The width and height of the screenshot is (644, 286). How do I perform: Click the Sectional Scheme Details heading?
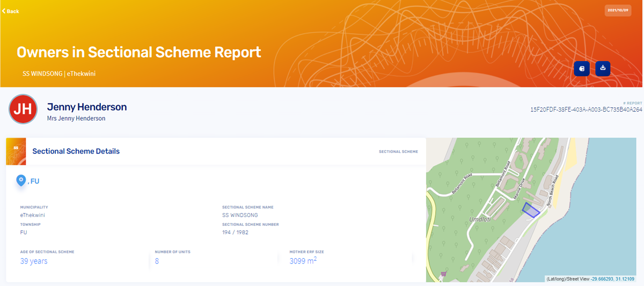[x=76, y=151]
